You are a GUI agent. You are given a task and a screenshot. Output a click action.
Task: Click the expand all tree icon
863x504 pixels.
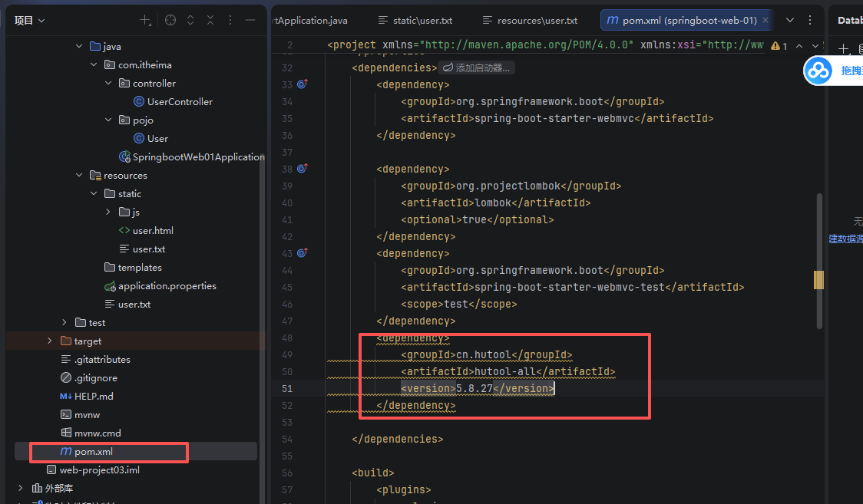[x=190, y=21]
